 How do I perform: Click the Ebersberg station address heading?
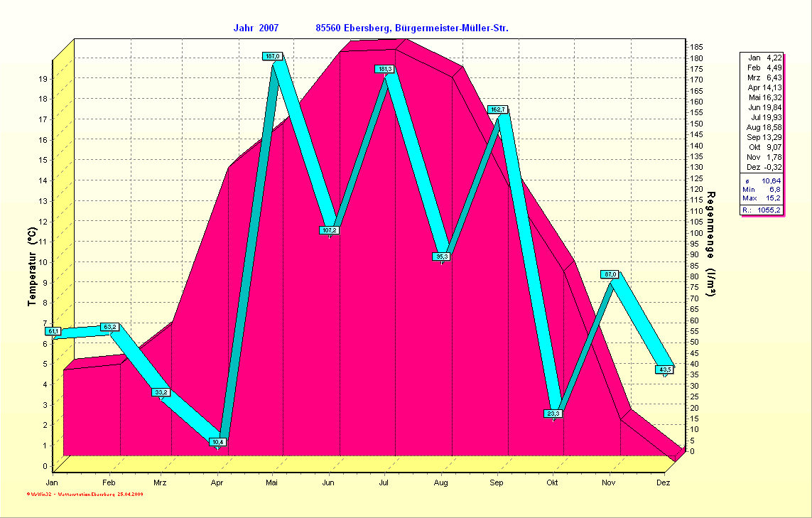tap(411, 28)
